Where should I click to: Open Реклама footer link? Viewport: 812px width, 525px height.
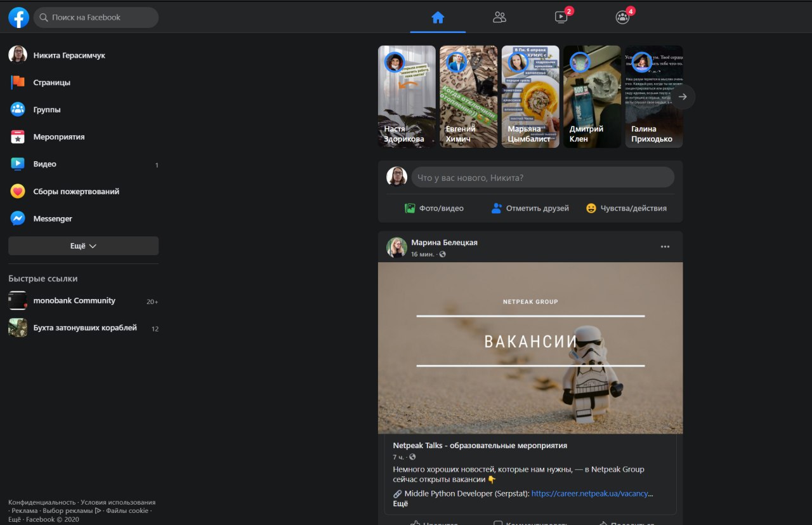point(25,510)
